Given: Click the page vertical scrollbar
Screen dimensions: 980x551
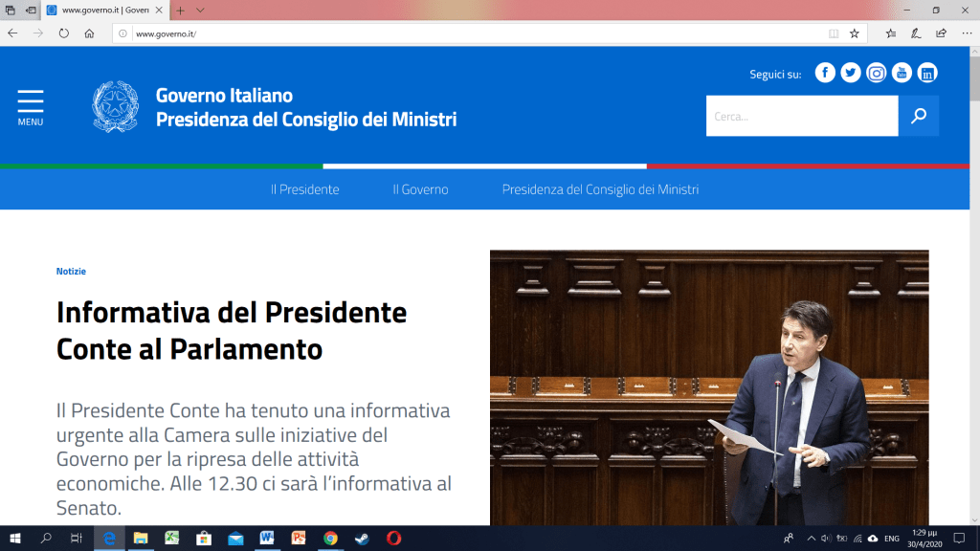Looking at the screenshot, I should pyautogui.click(x=974, y=287).
